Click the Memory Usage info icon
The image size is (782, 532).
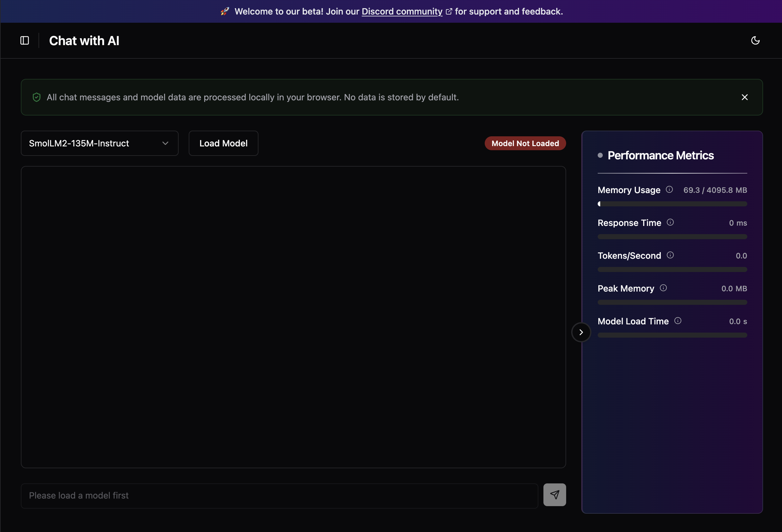point(669,189)
